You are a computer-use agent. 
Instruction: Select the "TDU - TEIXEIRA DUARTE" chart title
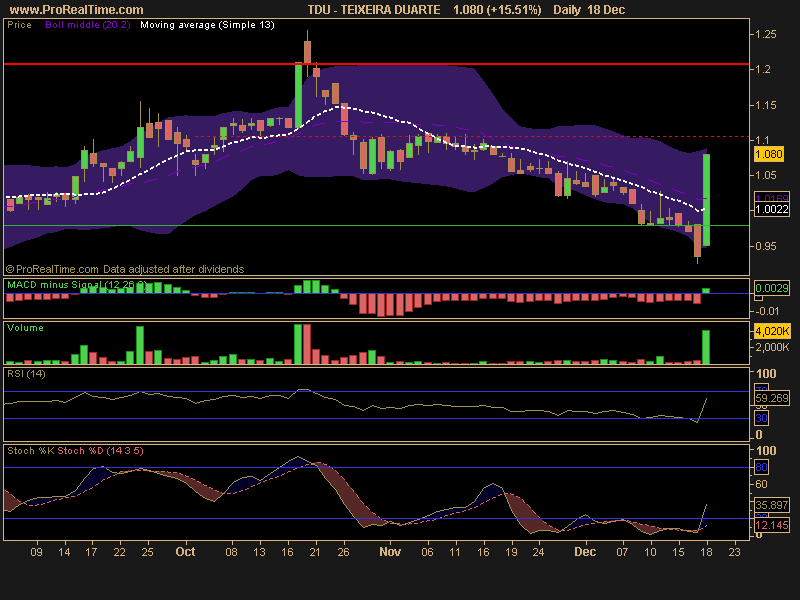374,10
